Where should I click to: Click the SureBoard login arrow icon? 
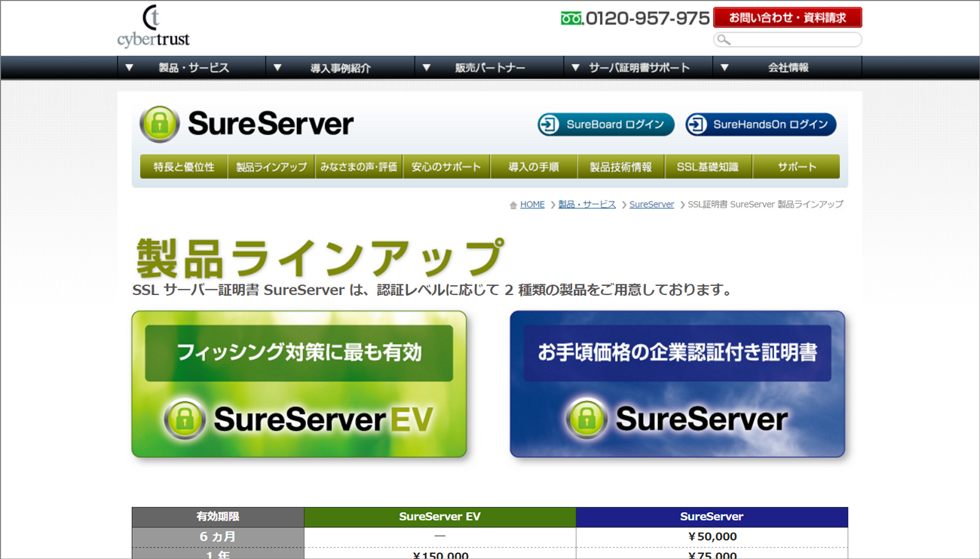[x=549, y=124]
